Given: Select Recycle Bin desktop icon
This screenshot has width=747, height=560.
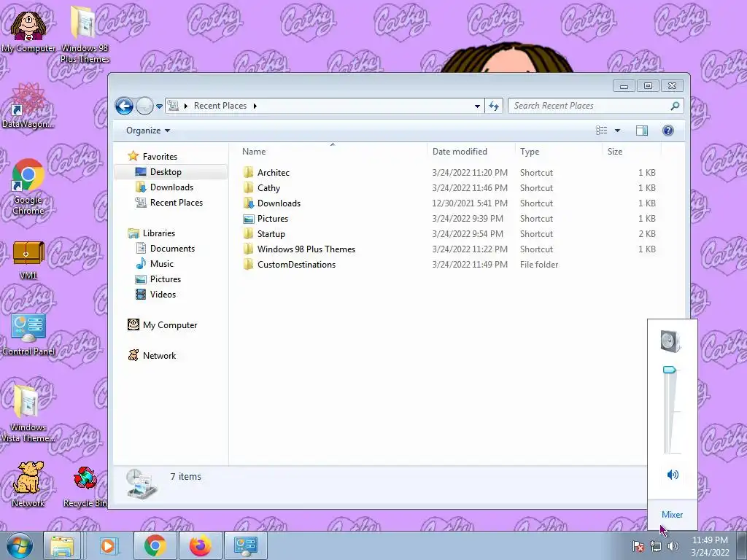Looking at the screenshot, I should coord(85,486).
